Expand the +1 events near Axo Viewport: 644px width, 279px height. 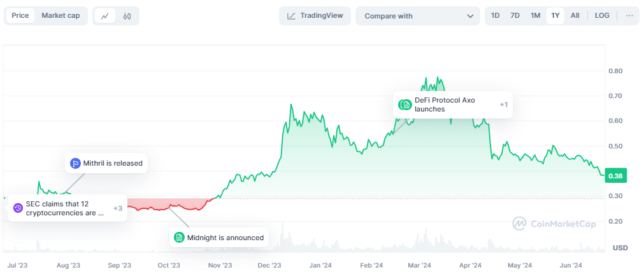(x=504, y=104)
